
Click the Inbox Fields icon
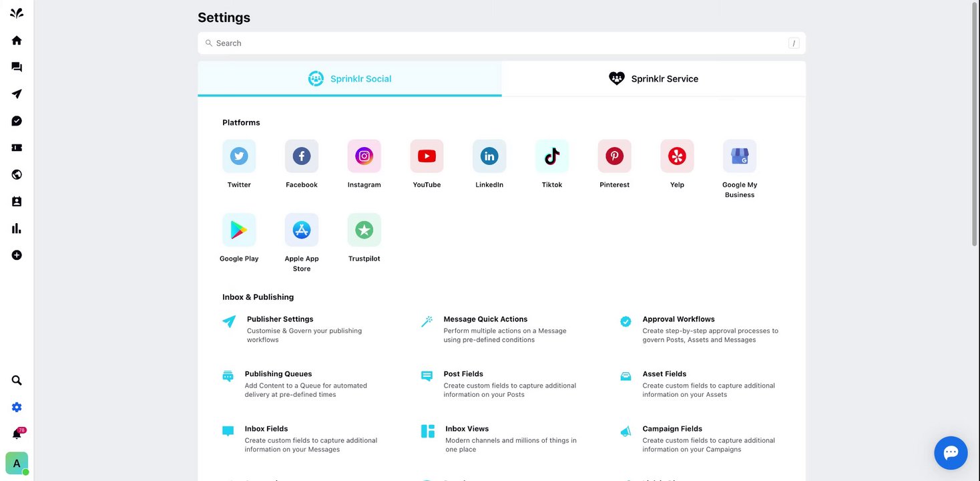pyautogui.click(x=228, y=431)
